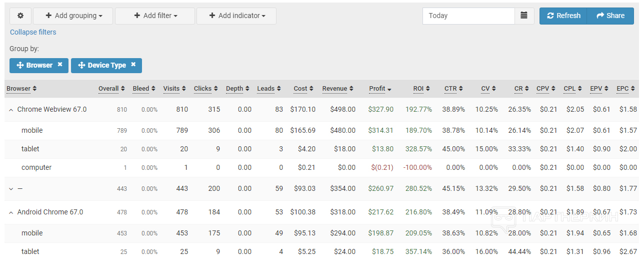This screenshot has height=260, width=644.
Task: Open the Add grouping dropdown
Action: click(x=73, y=16)
